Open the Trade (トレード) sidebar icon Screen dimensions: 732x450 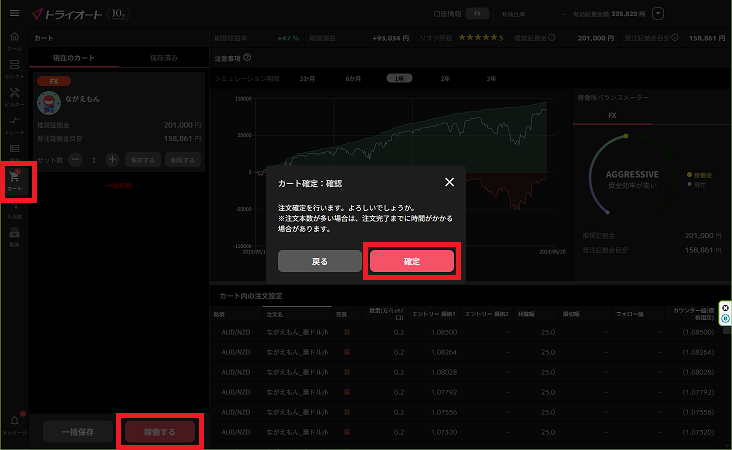pos(14,124)
